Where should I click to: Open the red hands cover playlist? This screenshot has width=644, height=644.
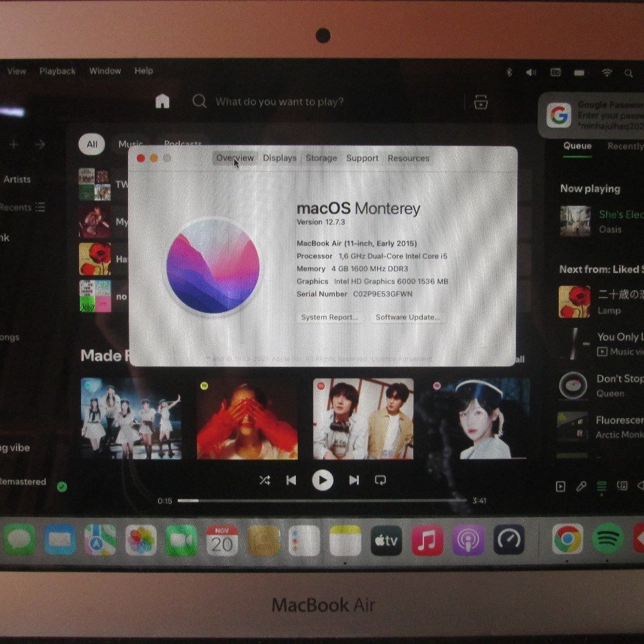(248, 418)
